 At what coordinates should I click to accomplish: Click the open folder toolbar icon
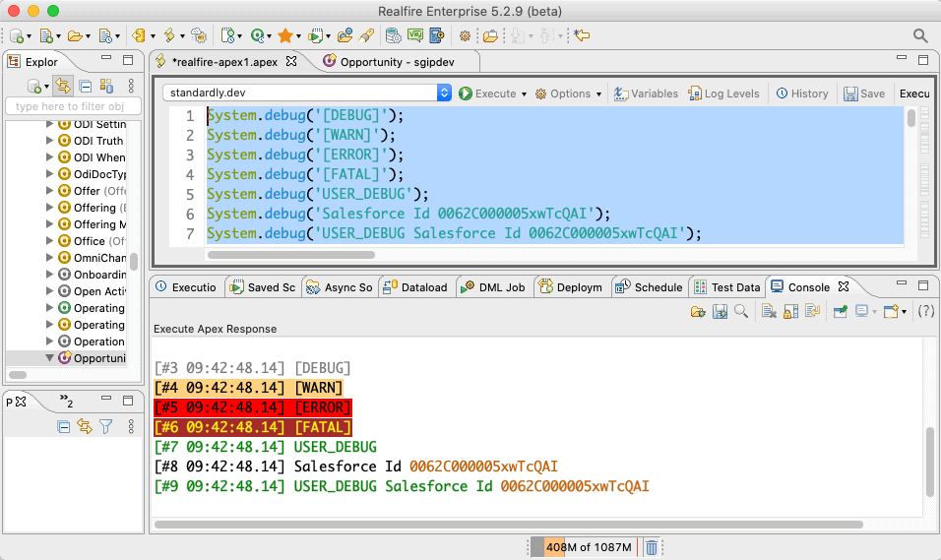(75, 36)
